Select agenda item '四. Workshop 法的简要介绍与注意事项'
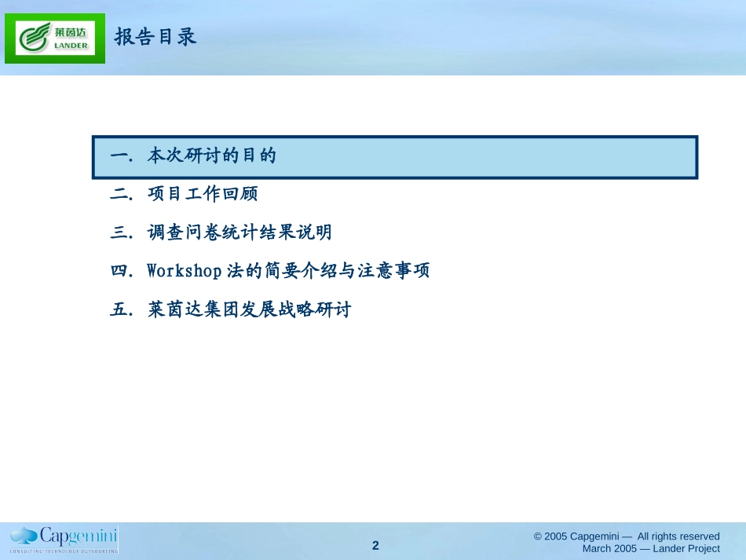 270,271
